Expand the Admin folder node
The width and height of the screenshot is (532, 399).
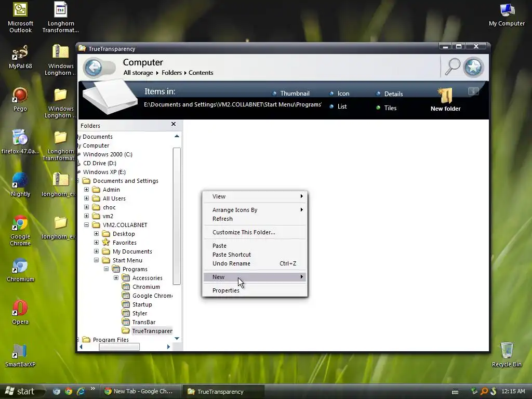click(87, 189)
